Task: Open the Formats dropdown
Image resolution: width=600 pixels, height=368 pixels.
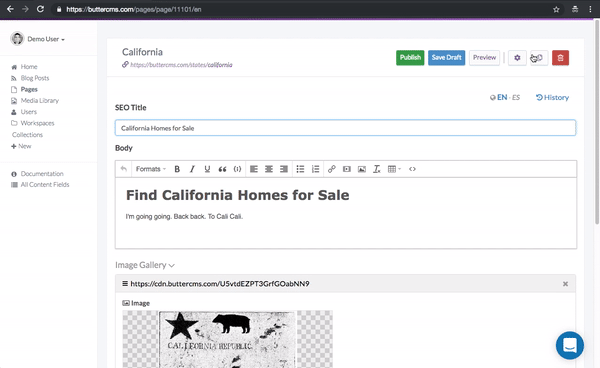Action: click(151, 169)
